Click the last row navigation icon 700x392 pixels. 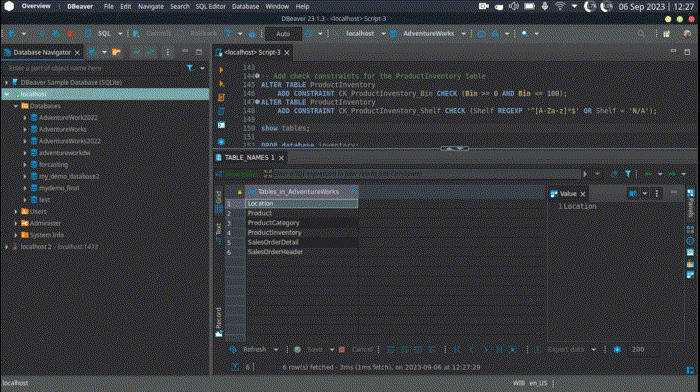499,350
